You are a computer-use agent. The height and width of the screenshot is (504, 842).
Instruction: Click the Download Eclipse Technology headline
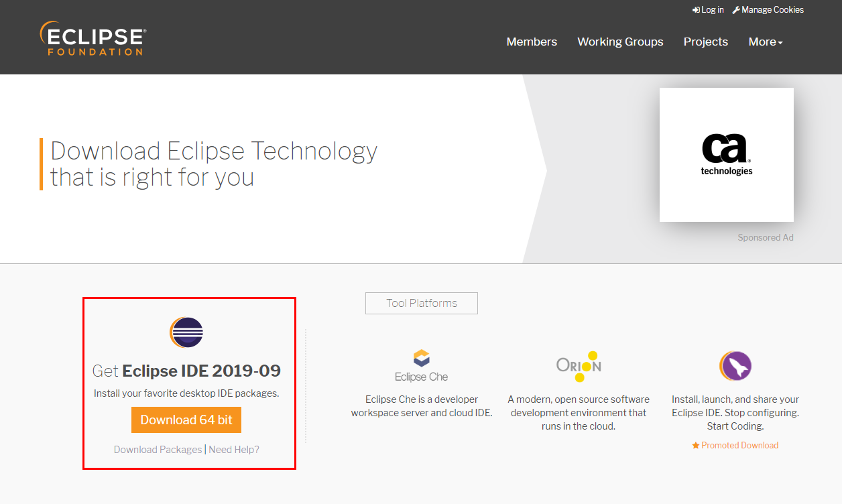214,164
